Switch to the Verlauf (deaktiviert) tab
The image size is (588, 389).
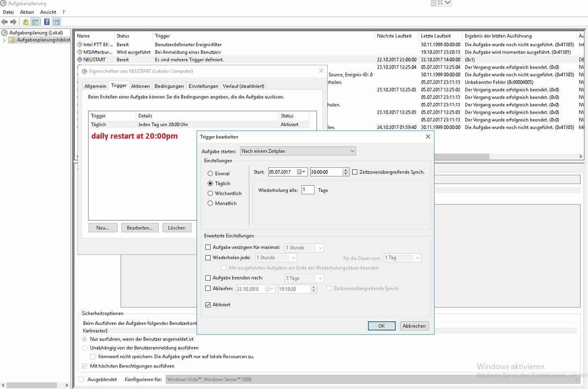click(x=243, y=86)
